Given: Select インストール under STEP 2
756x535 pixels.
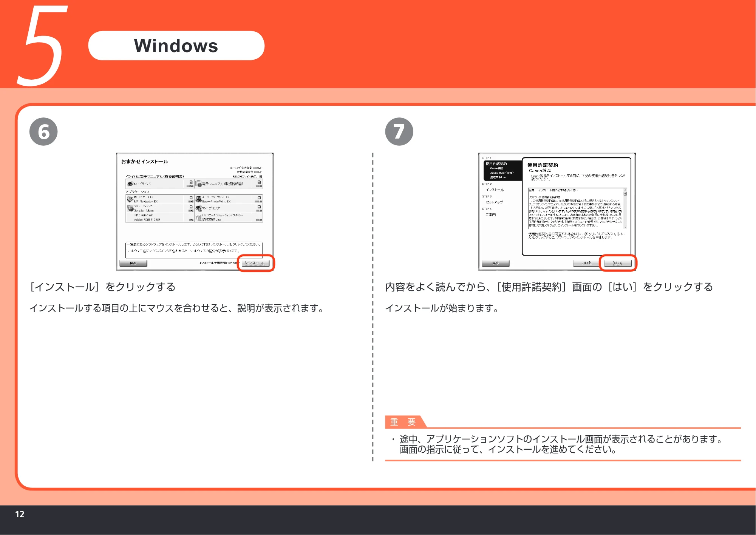Looking at the screenshot, I should click(x=495, y=190).
